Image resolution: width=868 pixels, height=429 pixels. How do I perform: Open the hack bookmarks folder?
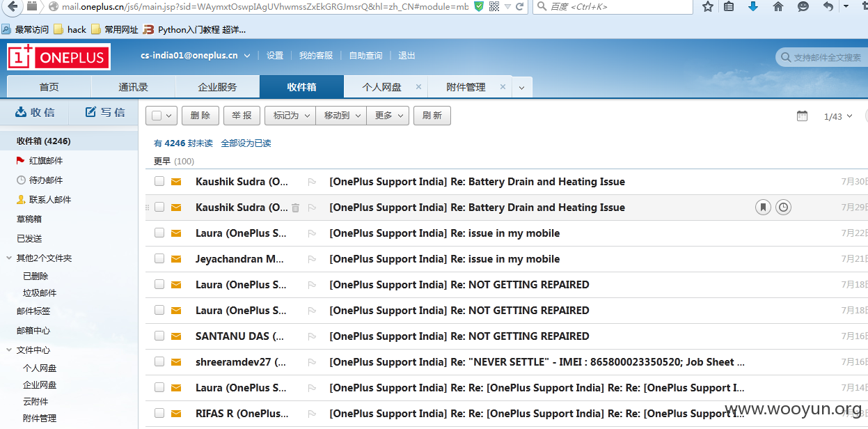coord(70,30)
